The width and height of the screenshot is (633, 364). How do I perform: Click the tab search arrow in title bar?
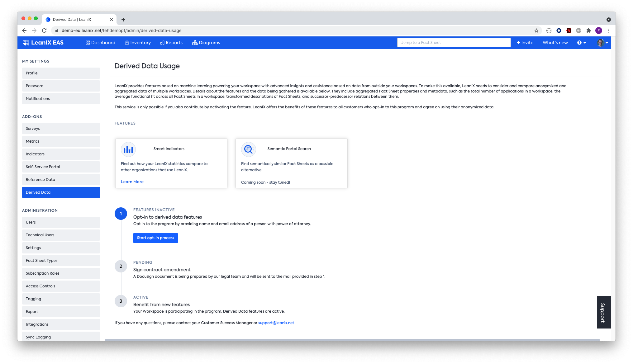[x=609, y=20]
